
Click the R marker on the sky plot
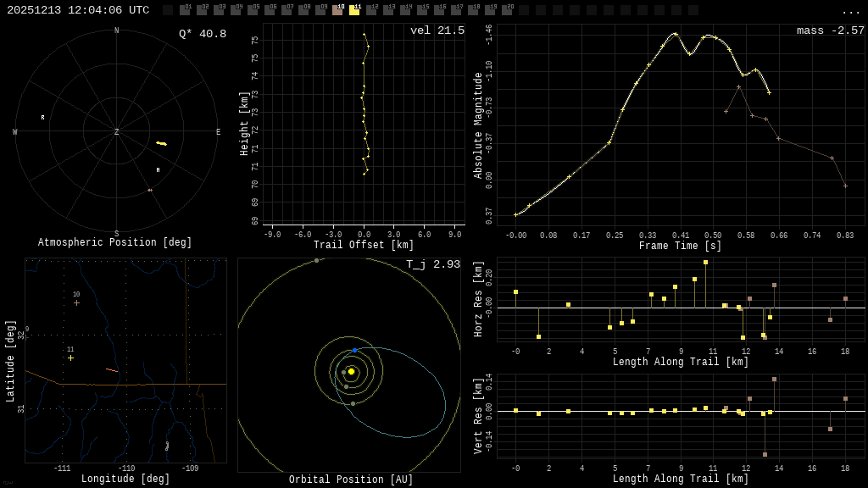pyautogui.click(x=42, y=117)
